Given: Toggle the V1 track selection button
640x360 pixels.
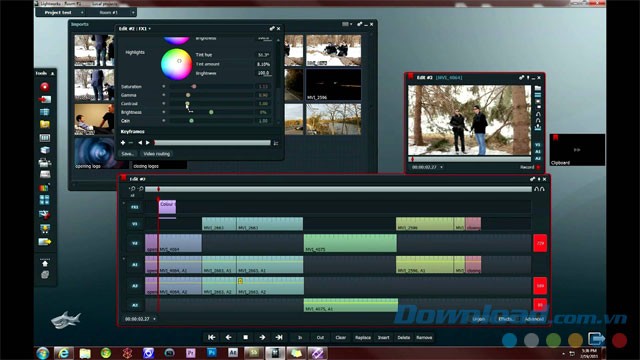Looking at the screenshot, I should coord(135,224).
